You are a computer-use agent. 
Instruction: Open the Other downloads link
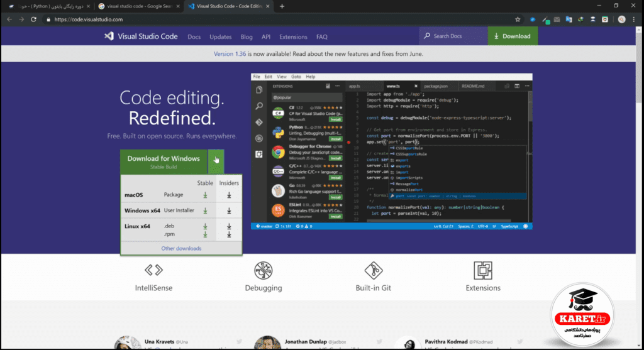pyautogui.click(x=181, y=248)
